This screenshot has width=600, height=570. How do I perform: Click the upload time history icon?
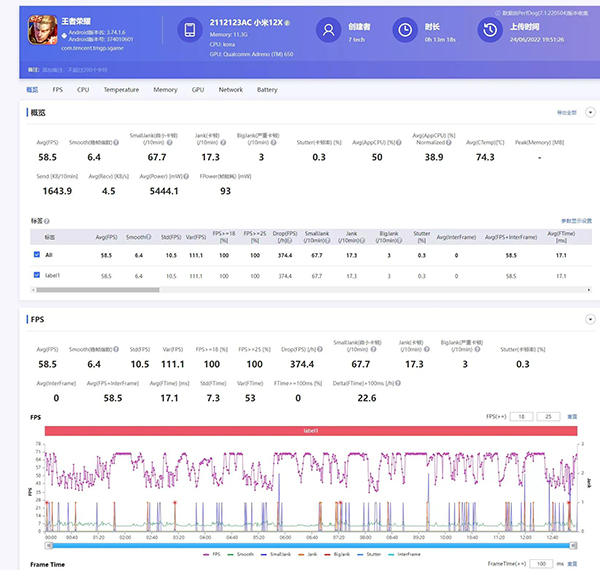[489, 30]
